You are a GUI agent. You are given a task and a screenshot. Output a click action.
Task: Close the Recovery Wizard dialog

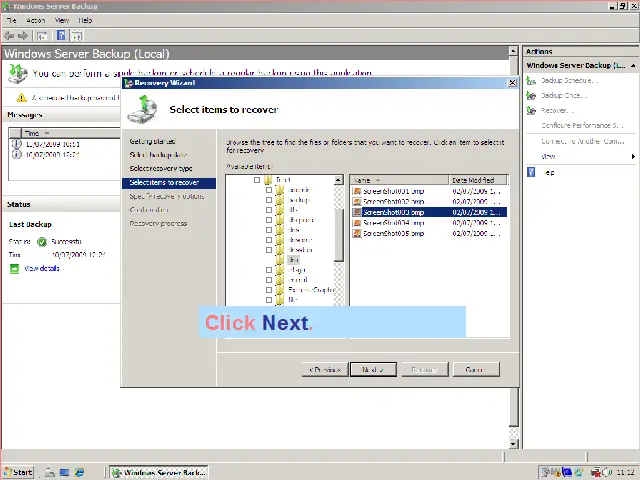(x=512, y=83)
